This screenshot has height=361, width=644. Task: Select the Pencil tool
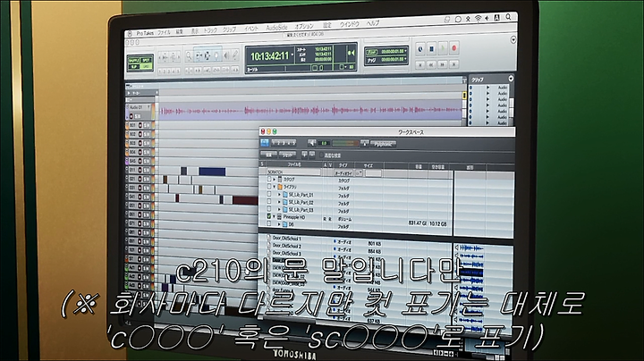(x=235, y=55)
